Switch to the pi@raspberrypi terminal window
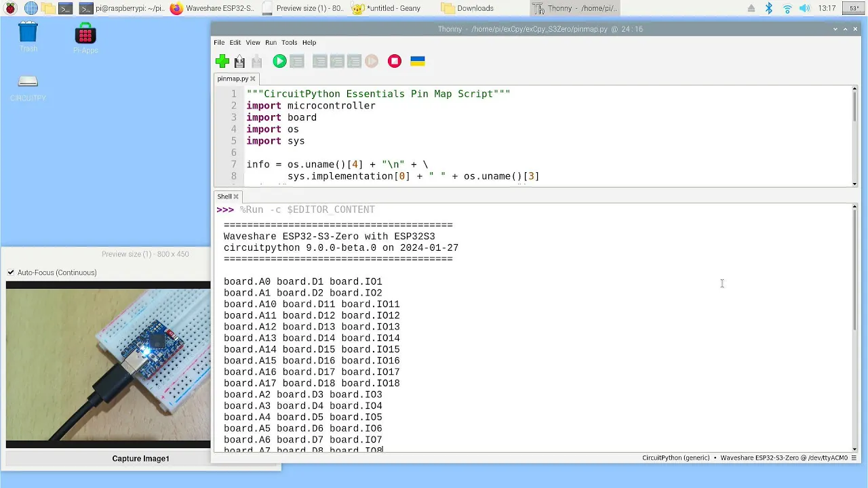The image size is (868, 488). pos(122,8)
